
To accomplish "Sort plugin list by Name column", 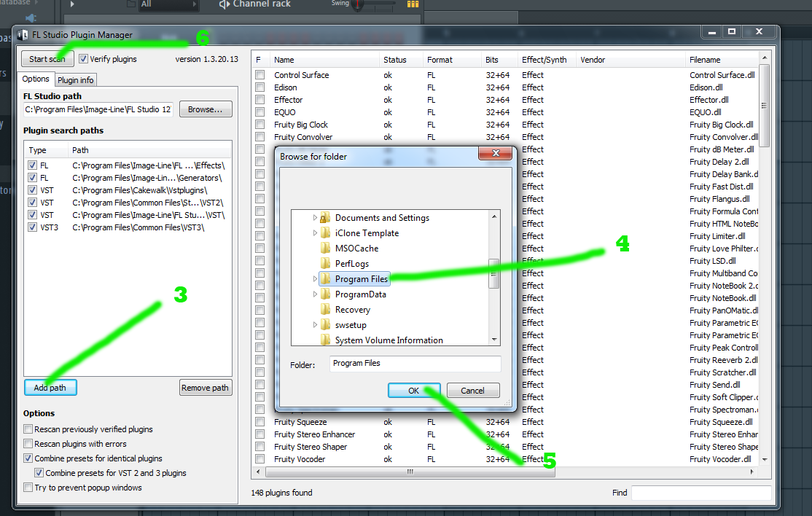I will tap(326, 60).
